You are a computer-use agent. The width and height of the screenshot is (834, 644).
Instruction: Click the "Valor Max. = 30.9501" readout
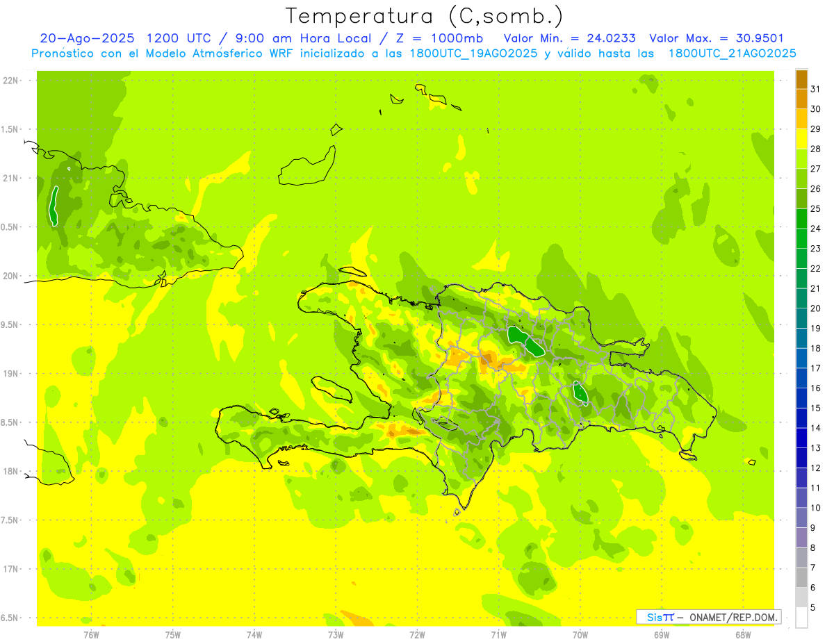coord(716,38)
